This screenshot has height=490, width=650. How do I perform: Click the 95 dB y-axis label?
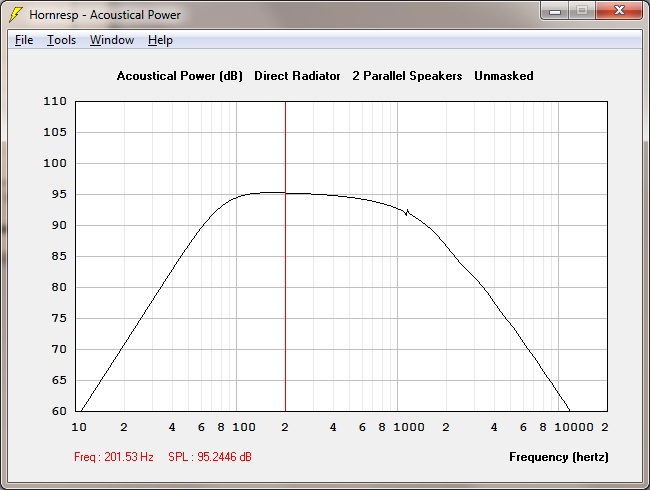point(59,194)
